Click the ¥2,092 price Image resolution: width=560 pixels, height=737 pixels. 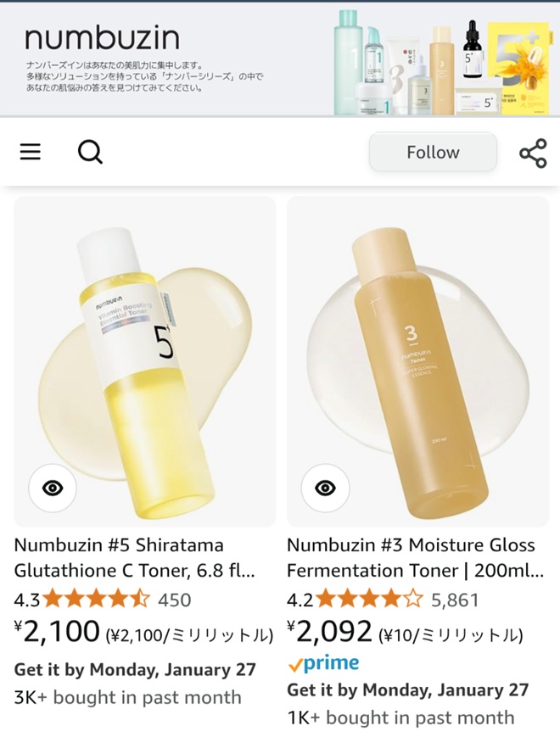(330, 632)
